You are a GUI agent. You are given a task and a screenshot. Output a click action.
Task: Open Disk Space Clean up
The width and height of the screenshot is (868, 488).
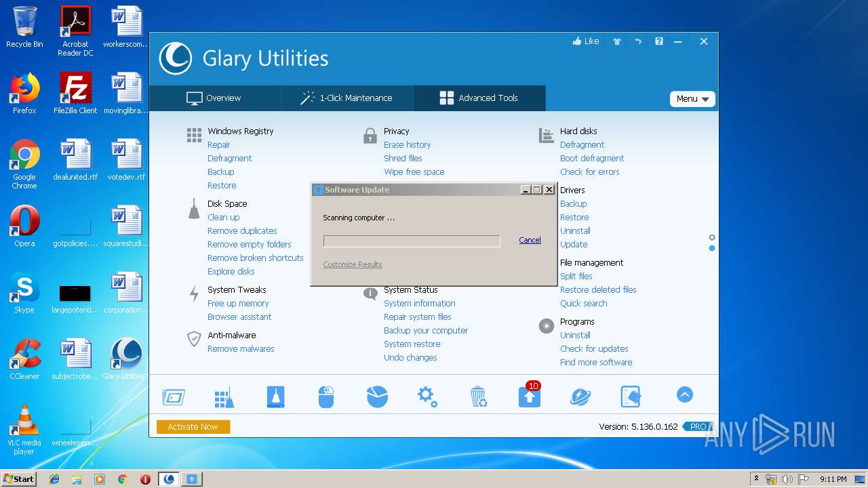pyautogui.click(x=223, y=218)
